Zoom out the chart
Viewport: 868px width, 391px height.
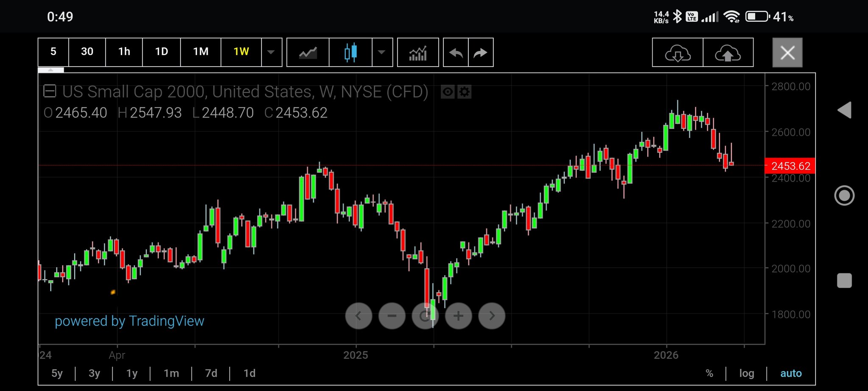pyautogui.click(x=392, y=316)
